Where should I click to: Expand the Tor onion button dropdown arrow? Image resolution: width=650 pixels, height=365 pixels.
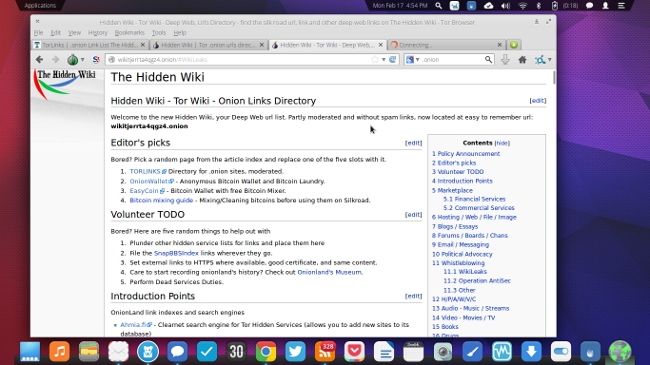click(82, 60)
